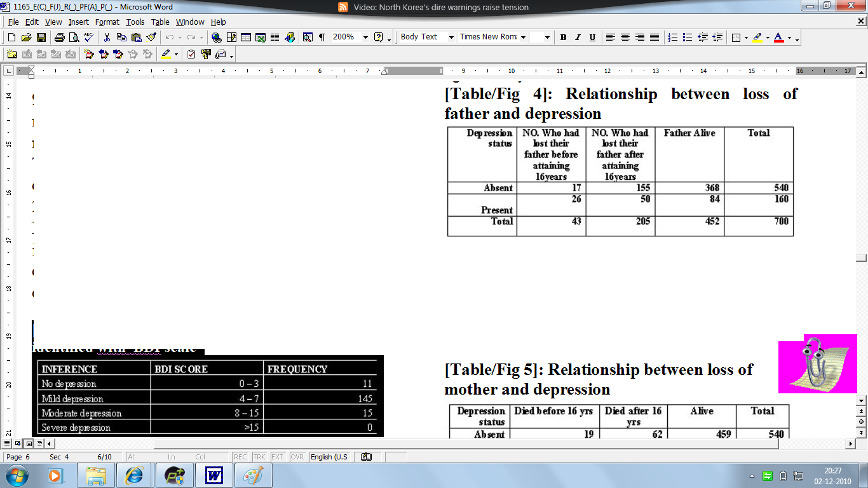Click the red Font Color button
Viewport: 868px width, 488px height.
778,37
